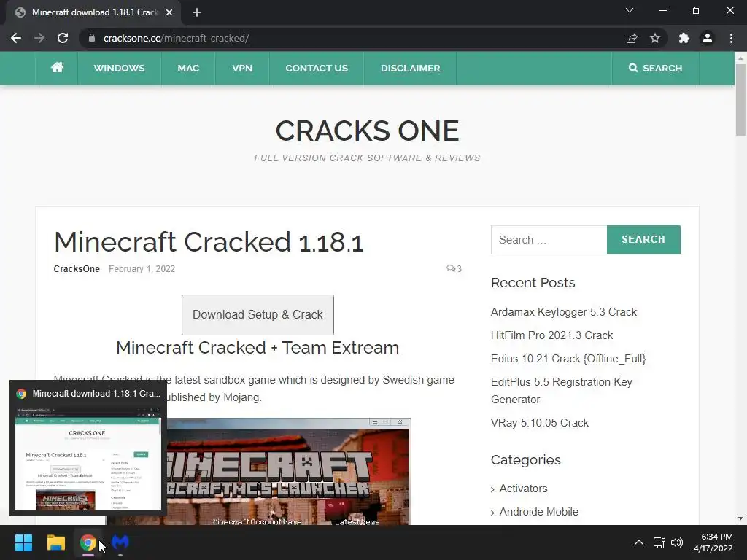Open the network status tray icon
The height and width of the screenshot is (560, 747).
(659, 542)
